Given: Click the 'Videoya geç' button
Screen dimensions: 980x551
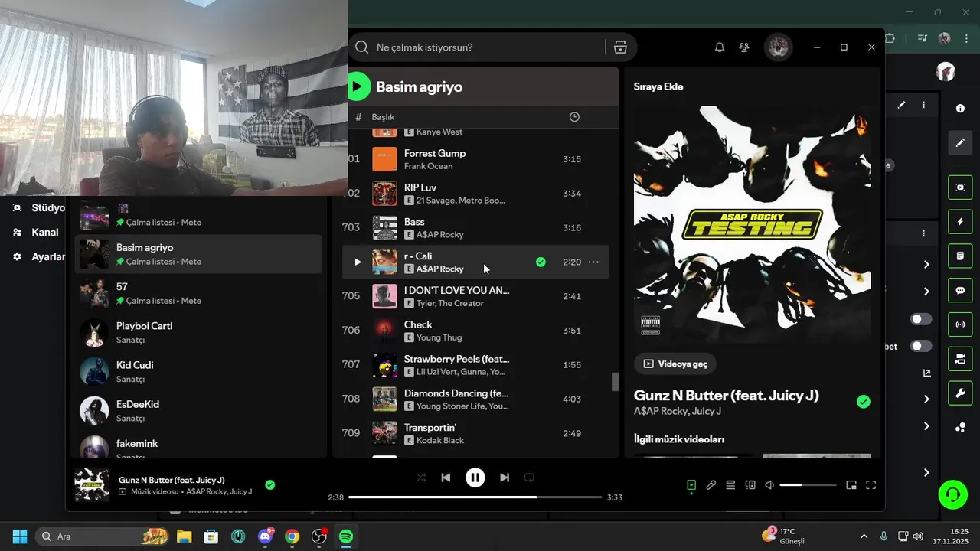Looking at the screenshot, I should [x=675, y=364].
